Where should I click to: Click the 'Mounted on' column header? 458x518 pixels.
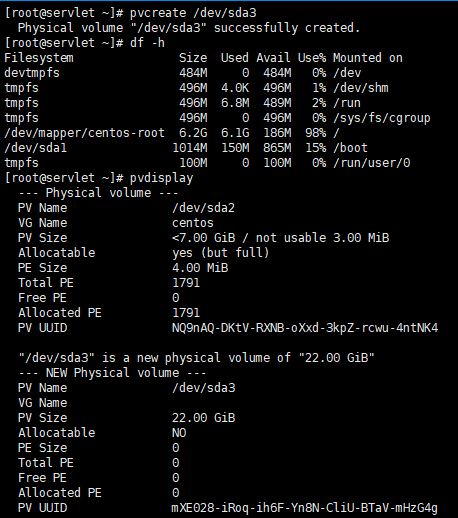click(368, 58)
